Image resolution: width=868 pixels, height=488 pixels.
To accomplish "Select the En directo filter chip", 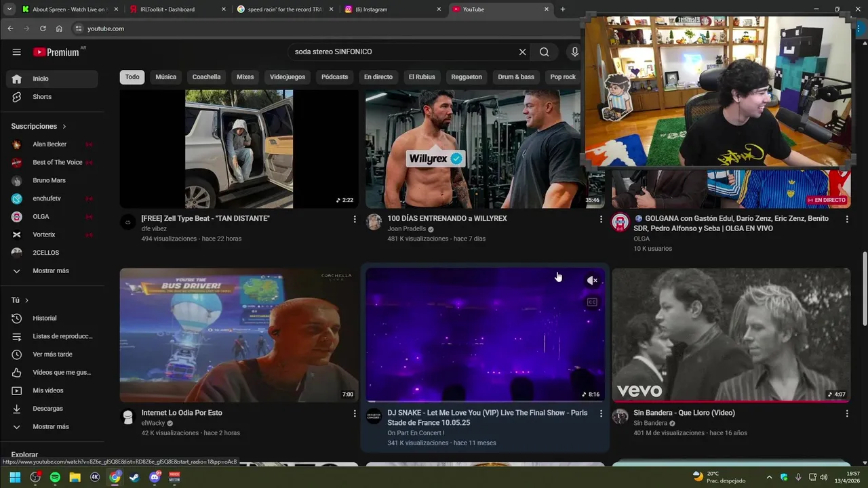I will point(378,77).
